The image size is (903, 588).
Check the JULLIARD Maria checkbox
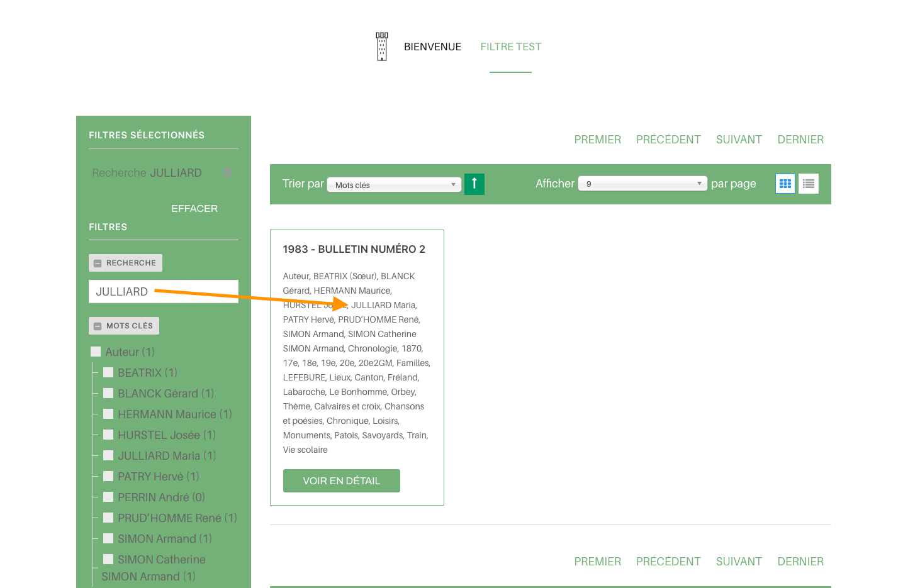point(108,455)
